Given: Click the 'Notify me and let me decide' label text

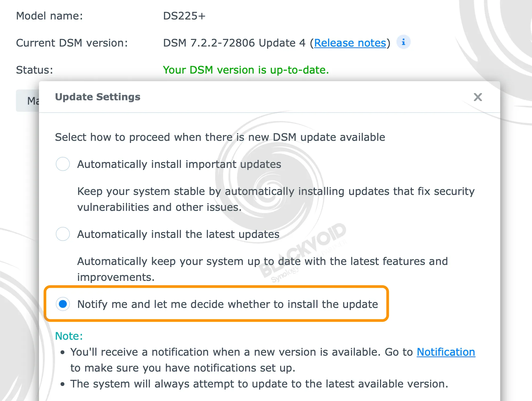Looking at the screenshot, I should tap(227, 304).
